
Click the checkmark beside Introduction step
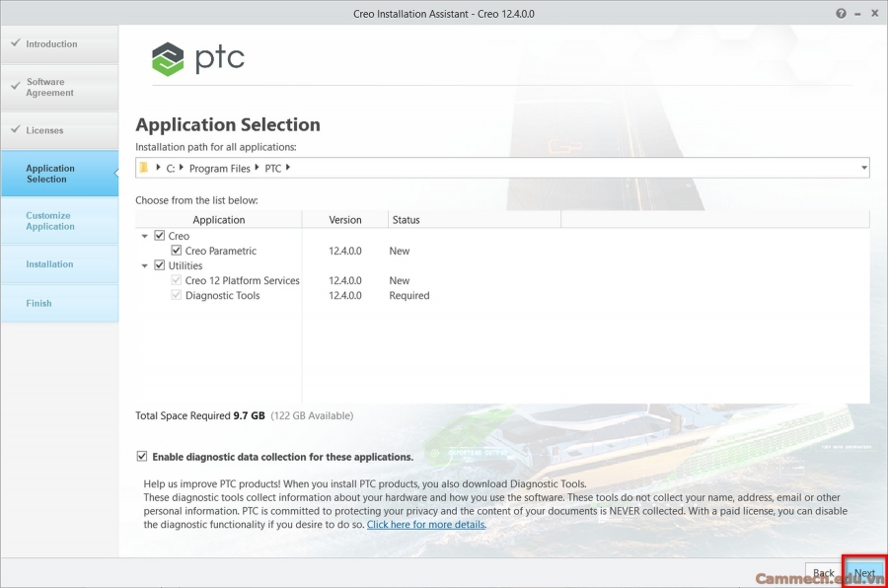pos(14,43)
